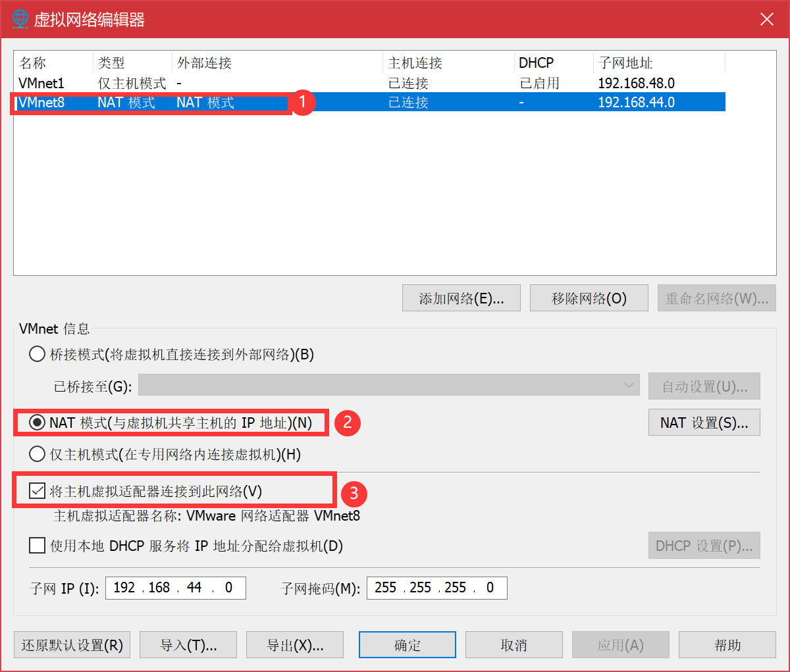Viewport: 790px width, 672px height.
Task: Click 导入(T)... button
Action: tap(189, 645)
